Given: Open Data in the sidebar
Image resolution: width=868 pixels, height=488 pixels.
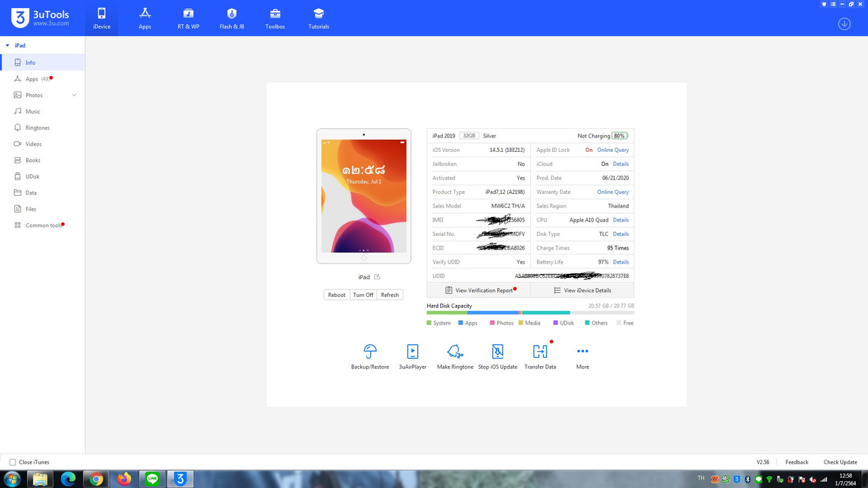Looking at the screenshot, I should tap(42, 192).
